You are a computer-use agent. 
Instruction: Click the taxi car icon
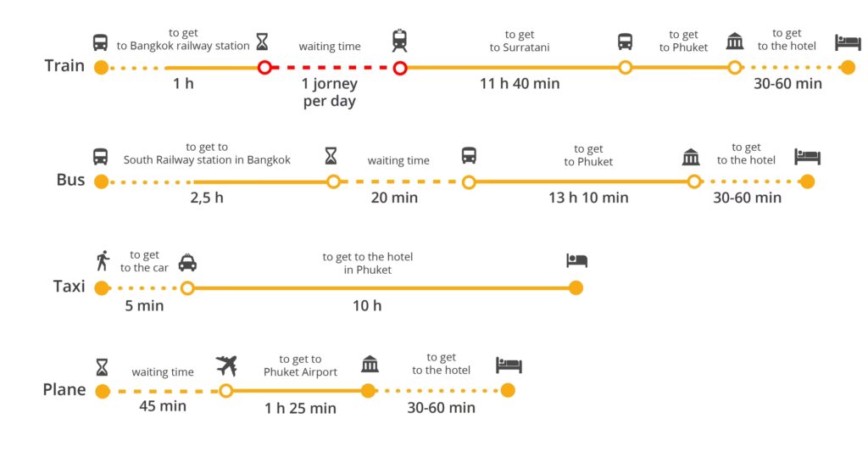point(187,262)
